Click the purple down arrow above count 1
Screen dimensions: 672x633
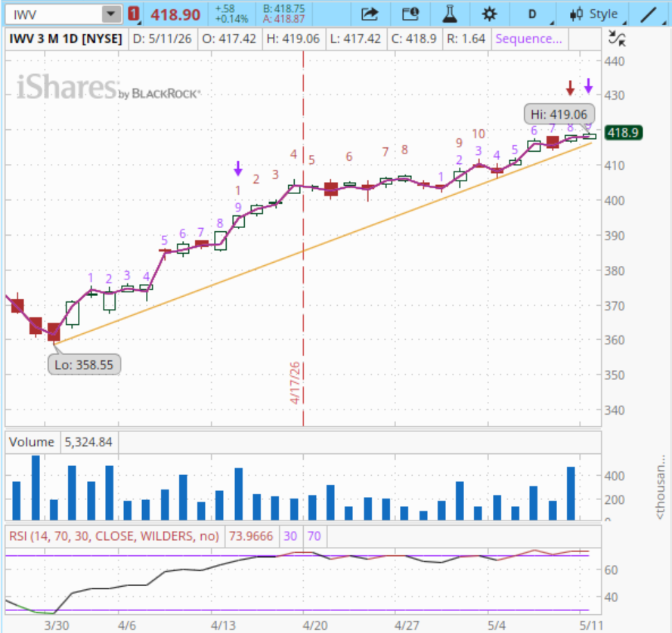238,168
